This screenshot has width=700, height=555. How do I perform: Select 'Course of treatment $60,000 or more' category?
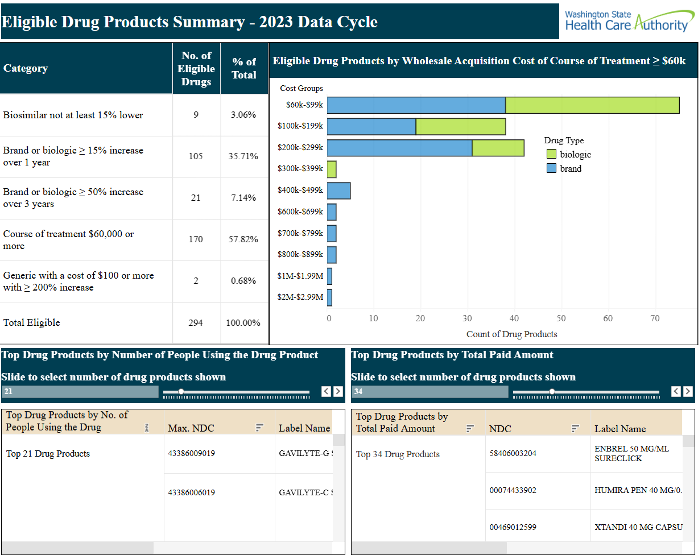point(68,239)
